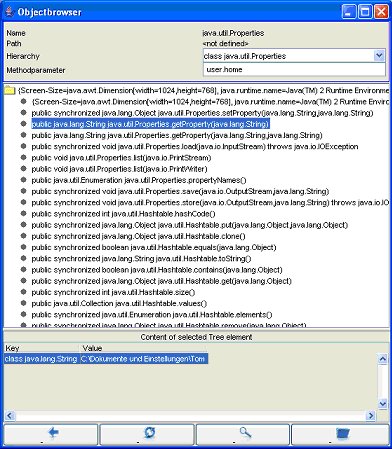The height and width of the screenshot is (449, 392).
Task: Select Hashtable.put method row
Action: [190, 225]
